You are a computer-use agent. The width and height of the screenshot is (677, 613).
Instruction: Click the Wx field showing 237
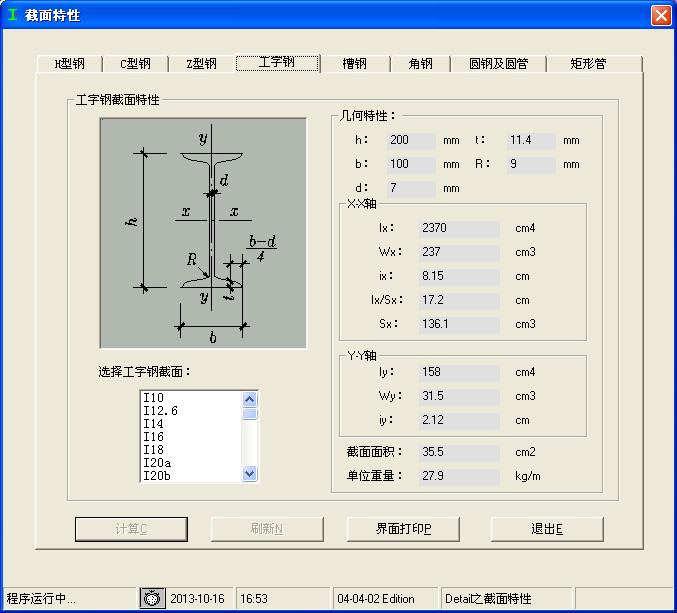pyautogui.click(x=459, y=252)
